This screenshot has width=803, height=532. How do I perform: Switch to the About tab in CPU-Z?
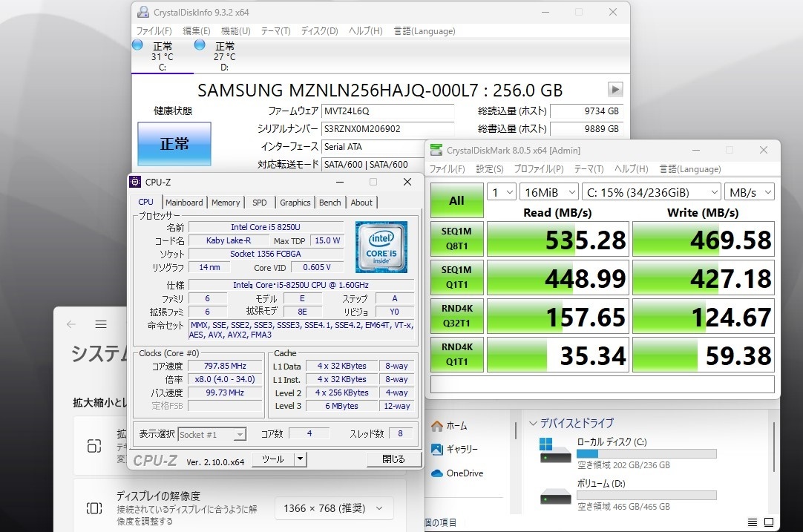(x=361, y=203)
